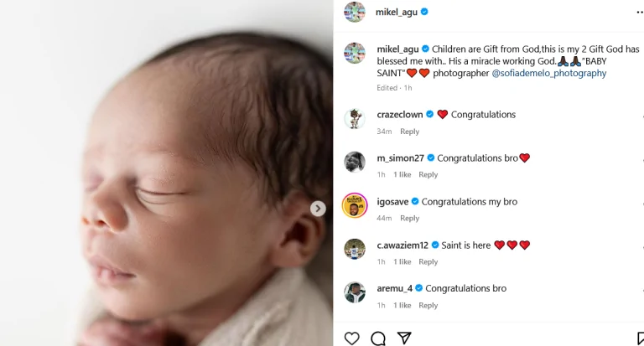The width and height of the screenshot is (644, 346).
Task: Click the comment speech bubble icon
Action: tap(378, 338)
